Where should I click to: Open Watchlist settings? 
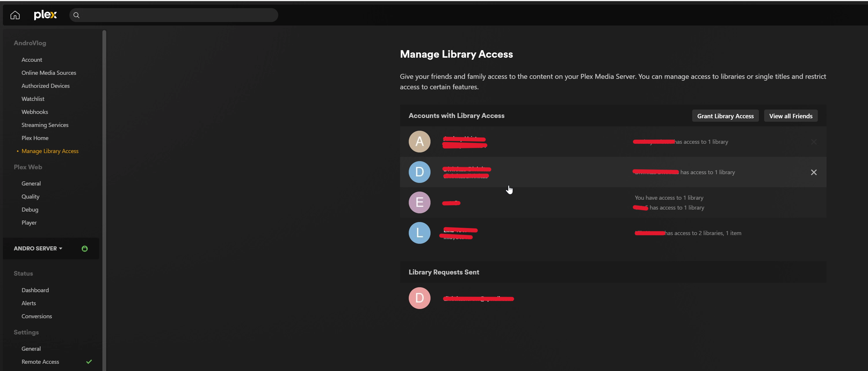point(33,99)
